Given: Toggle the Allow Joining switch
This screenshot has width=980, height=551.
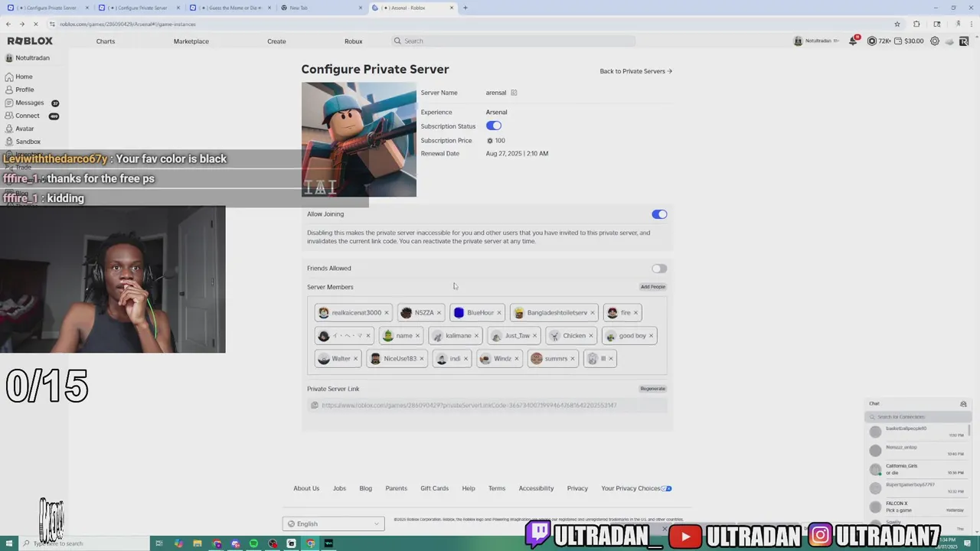Looking at the screenshot, I should [x=659, y=214].
